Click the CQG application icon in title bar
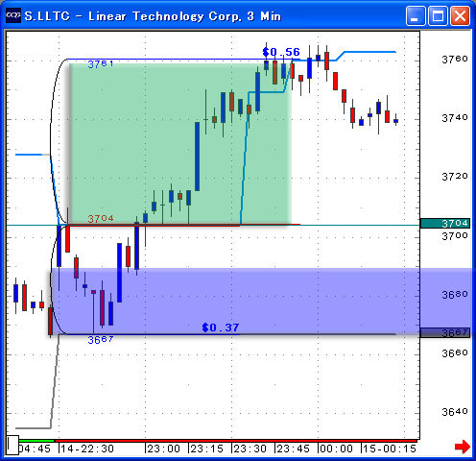Image resolution: width=476 pixels, height=461 pixels. (13, 15)
